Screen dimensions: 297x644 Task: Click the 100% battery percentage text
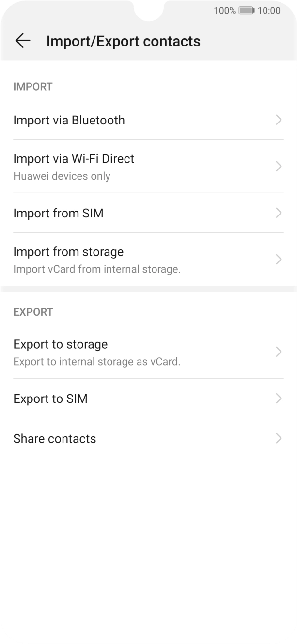225,10
